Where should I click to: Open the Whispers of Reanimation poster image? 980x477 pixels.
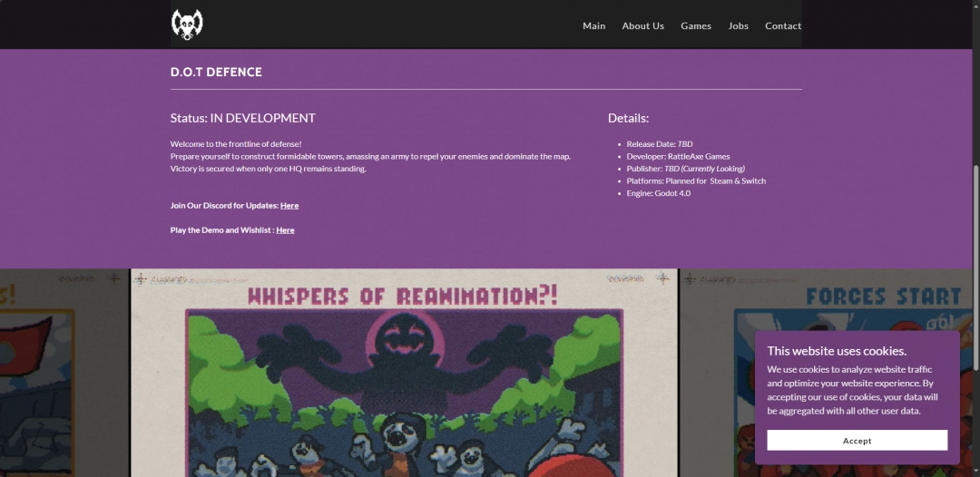tap(404, 381)
